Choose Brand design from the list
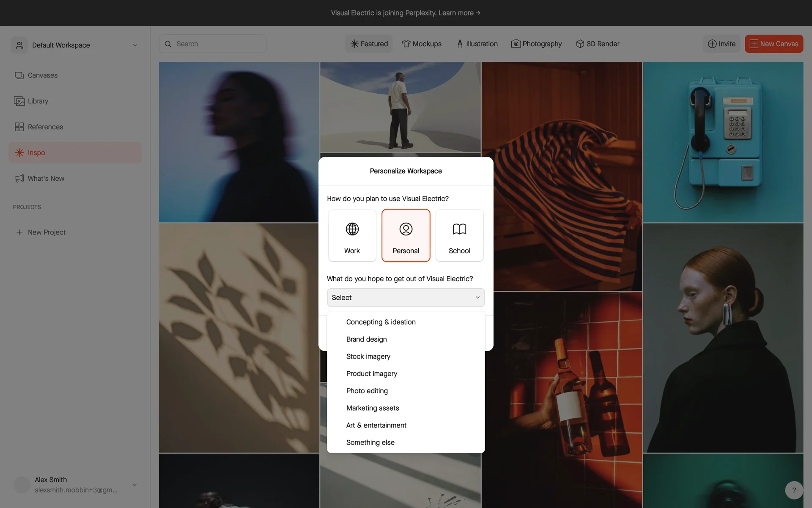 click(366, 340)
